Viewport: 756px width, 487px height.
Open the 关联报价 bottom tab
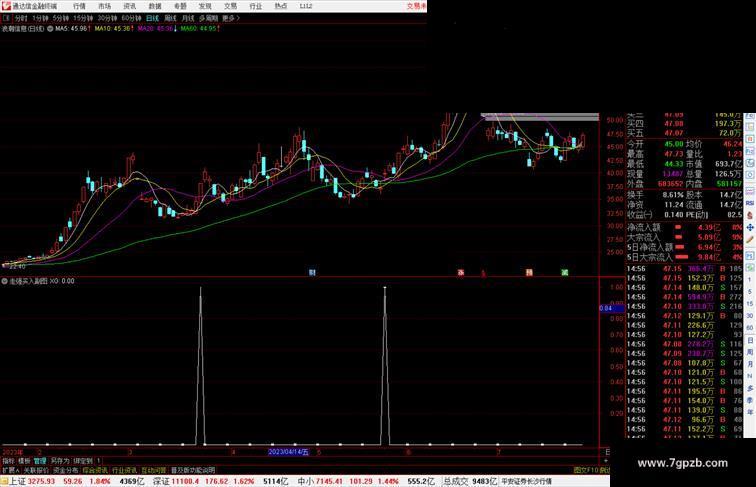(x=36, y=470)
